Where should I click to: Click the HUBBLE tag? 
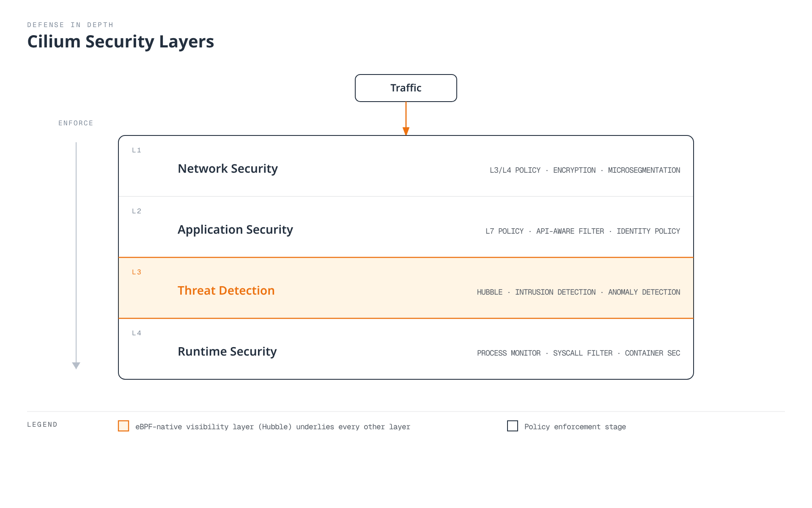pos(490,292)
